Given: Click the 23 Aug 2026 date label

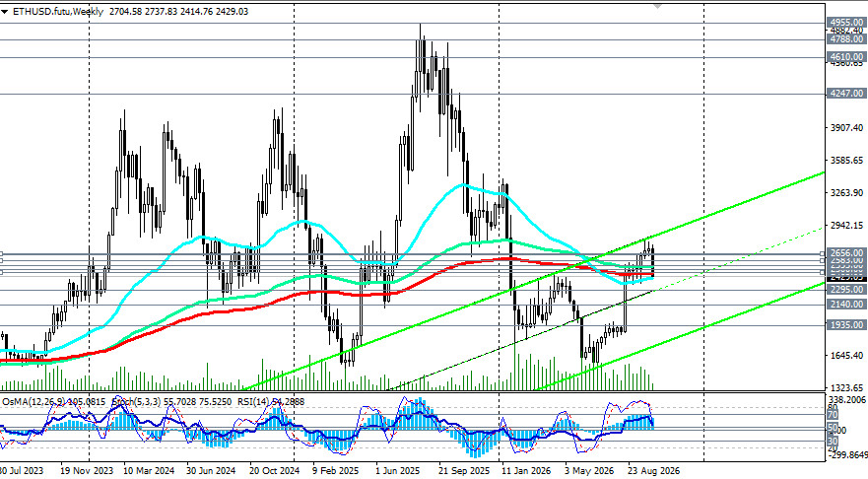Looking at the screenshot, I should pos(654,471).
